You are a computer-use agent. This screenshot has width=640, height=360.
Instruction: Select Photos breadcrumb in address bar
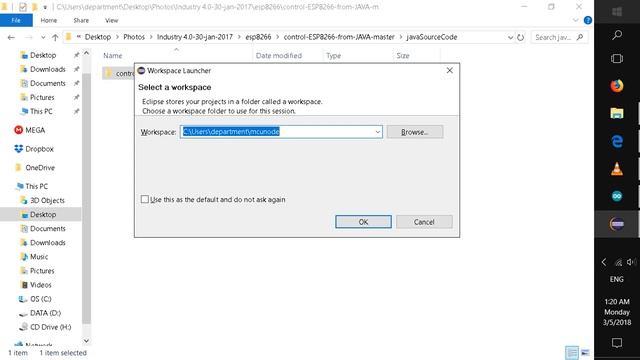click(134, 37)
